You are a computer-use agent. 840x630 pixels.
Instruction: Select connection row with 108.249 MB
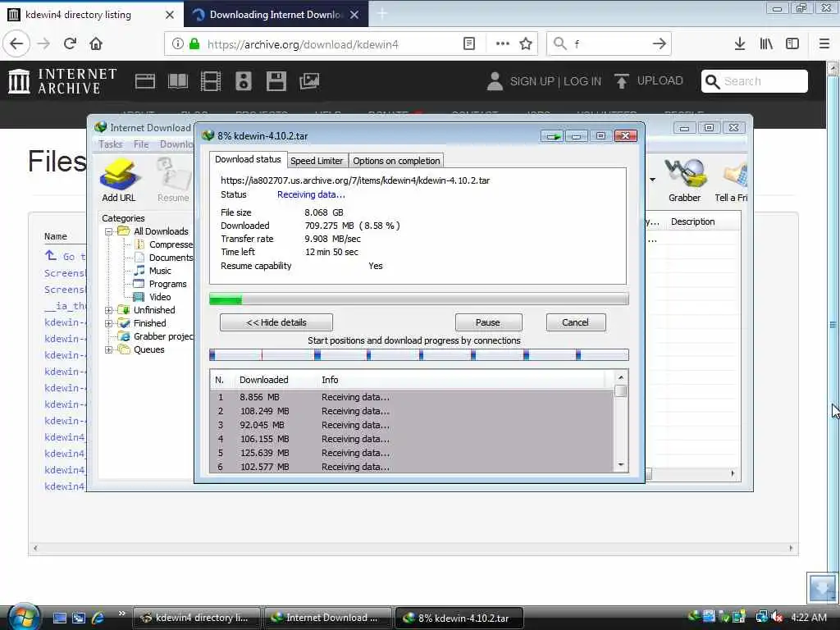[x=413, y=411]
